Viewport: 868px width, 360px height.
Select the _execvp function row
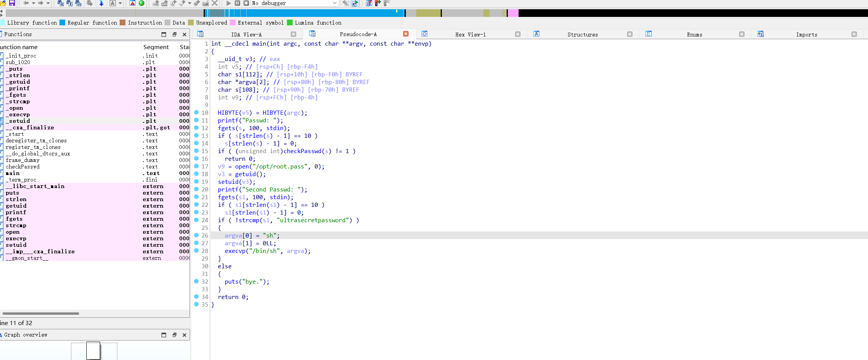(x=95, y=114)
